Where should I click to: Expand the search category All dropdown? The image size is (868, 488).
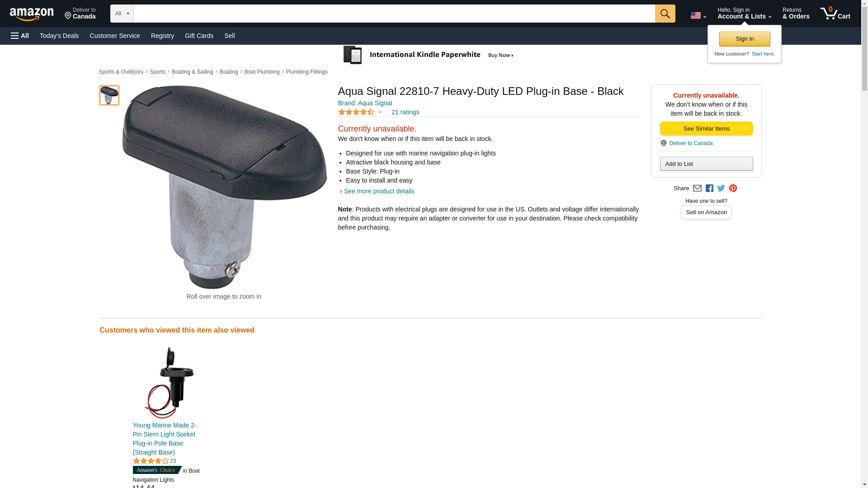tap(122, 14)
